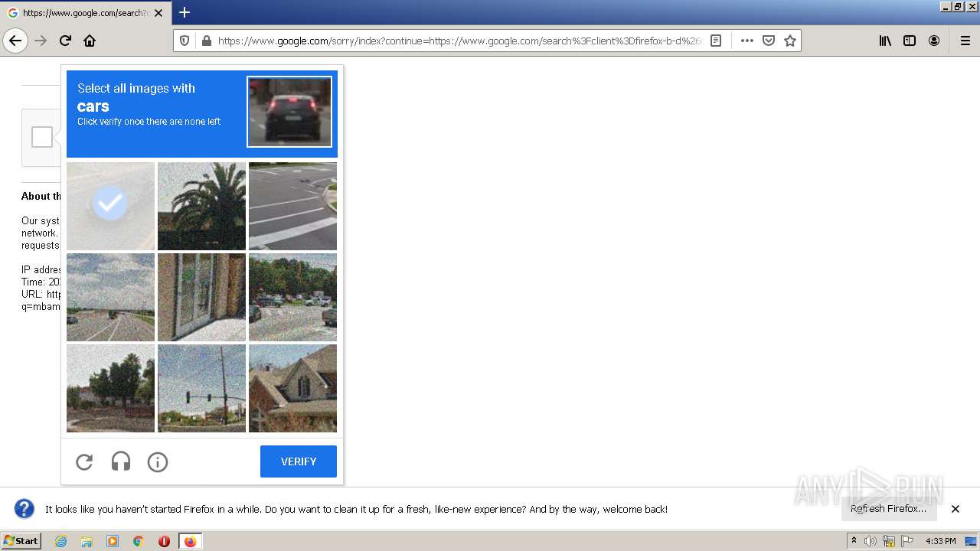Launch Chrome from the taskbar
Viewport: 980px width, 551px height.
(x=139, y=541)
